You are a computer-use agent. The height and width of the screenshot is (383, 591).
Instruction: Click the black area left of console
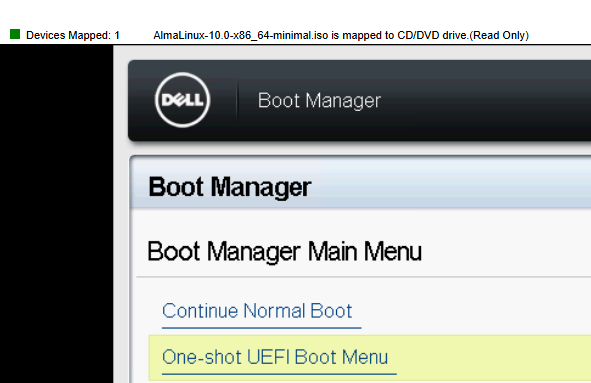[x=57, y=213]
